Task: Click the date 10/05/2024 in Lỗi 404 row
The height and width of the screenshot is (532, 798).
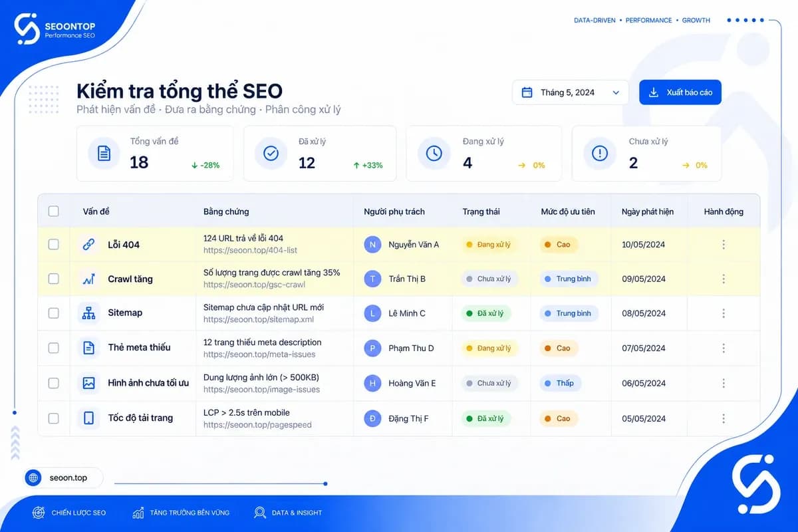Action: (644, 245)
